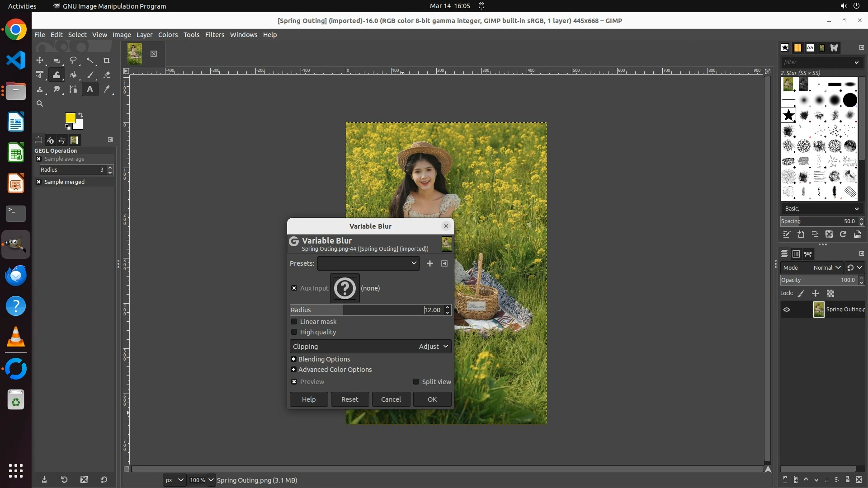Select the Move tool
This screenshot has height=488, width=868.
point(40,60)
